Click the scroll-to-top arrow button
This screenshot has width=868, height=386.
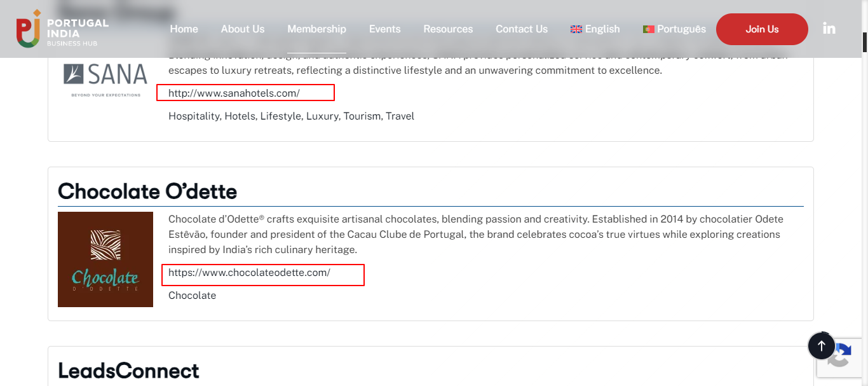(821, 346)
